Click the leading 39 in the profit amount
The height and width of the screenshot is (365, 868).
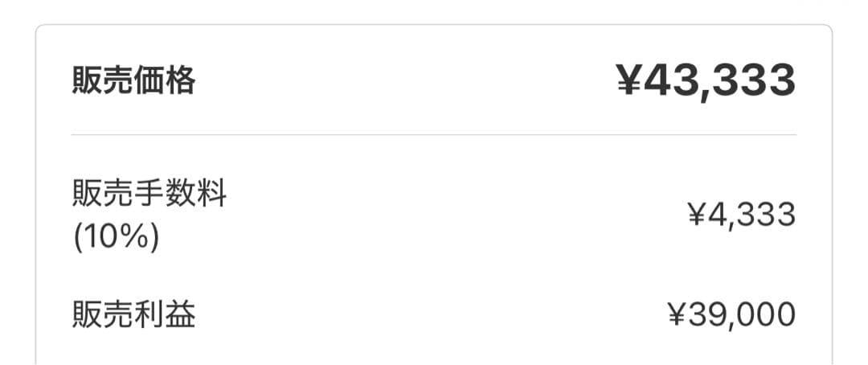(706, 314)
